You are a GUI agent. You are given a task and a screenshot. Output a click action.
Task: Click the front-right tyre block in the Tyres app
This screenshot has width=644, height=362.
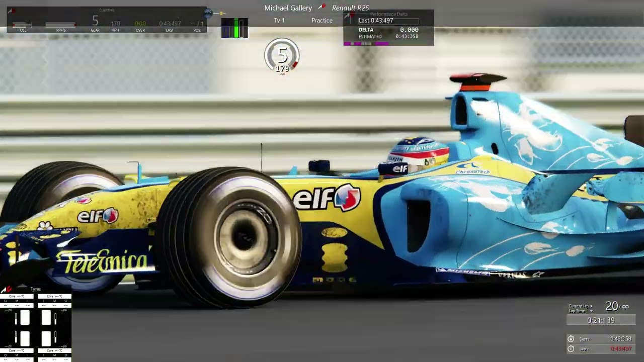point(46,317)
